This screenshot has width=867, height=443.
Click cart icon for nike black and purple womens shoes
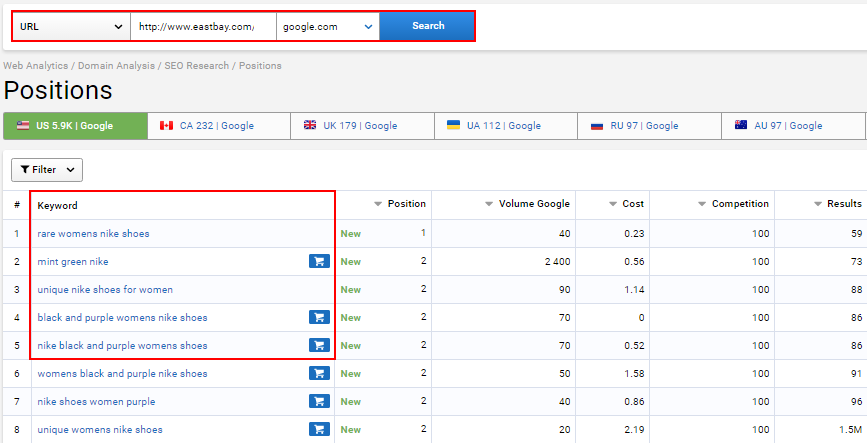(319, 346)
